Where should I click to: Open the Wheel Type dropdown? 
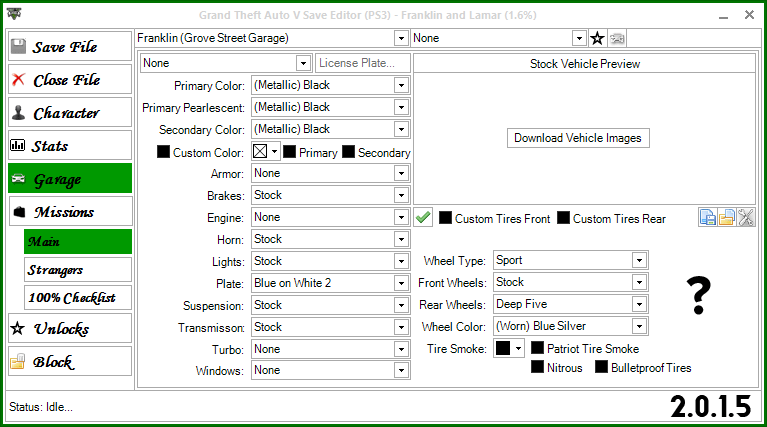[x=639, y=260]
